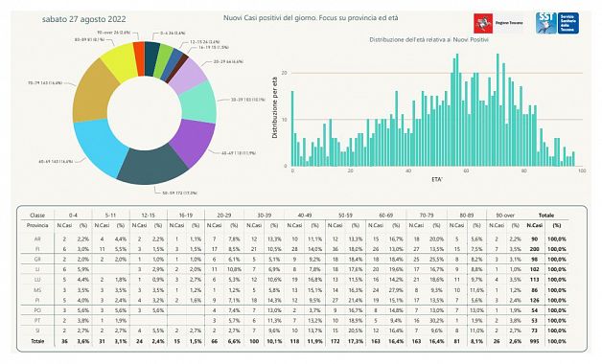602x364 pixels.
Task: Click the 'Distribuzione dell'età' histogram title
Action: (x=428, y=39)
